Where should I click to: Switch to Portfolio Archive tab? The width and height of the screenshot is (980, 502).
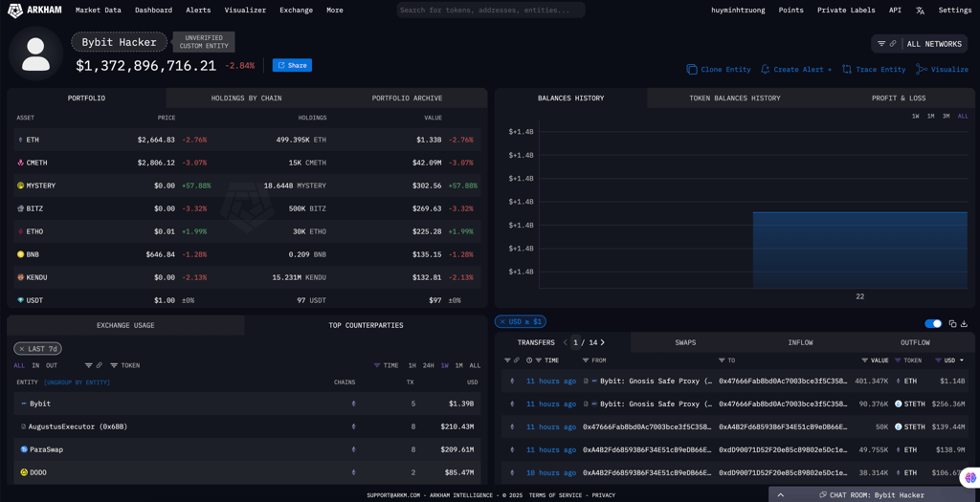[407, 98]
